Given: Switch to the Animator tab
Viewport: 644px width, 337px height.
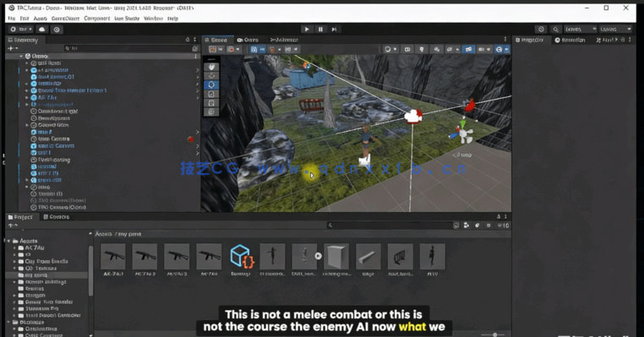Looking at the screenshot, I should pos(284,40).
